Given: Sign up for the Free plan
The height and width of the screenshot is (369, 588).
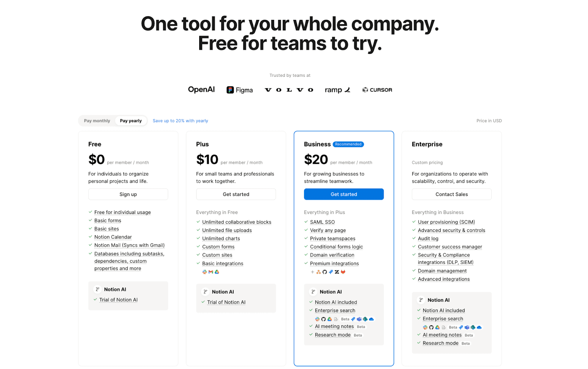Looking at the screenshot, I should [x=128, y=194].
